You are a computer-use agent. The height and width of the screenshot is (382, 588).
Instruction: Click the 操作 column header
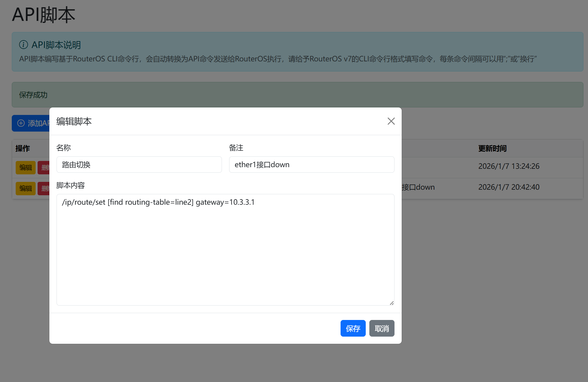[23, 149]
